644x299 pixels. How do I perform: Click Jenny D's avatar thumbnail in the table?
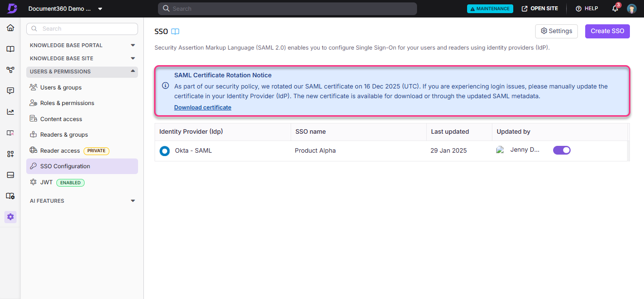pyautogui.click(x=501, y=150)
